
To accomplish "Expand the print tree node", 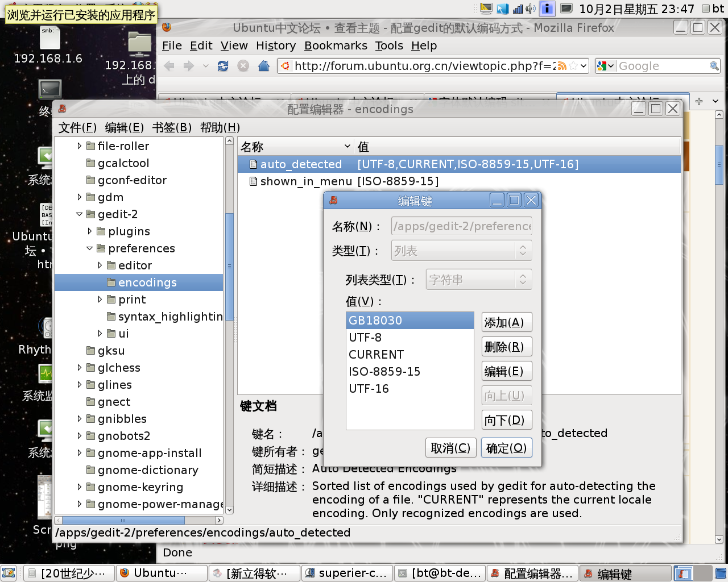I will click(100, 300).
